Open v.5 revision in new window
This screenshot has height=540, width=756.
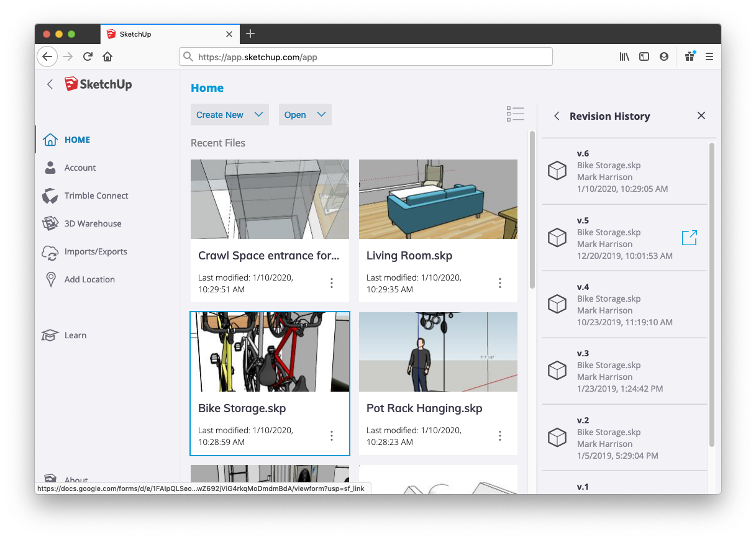[690, 238]
